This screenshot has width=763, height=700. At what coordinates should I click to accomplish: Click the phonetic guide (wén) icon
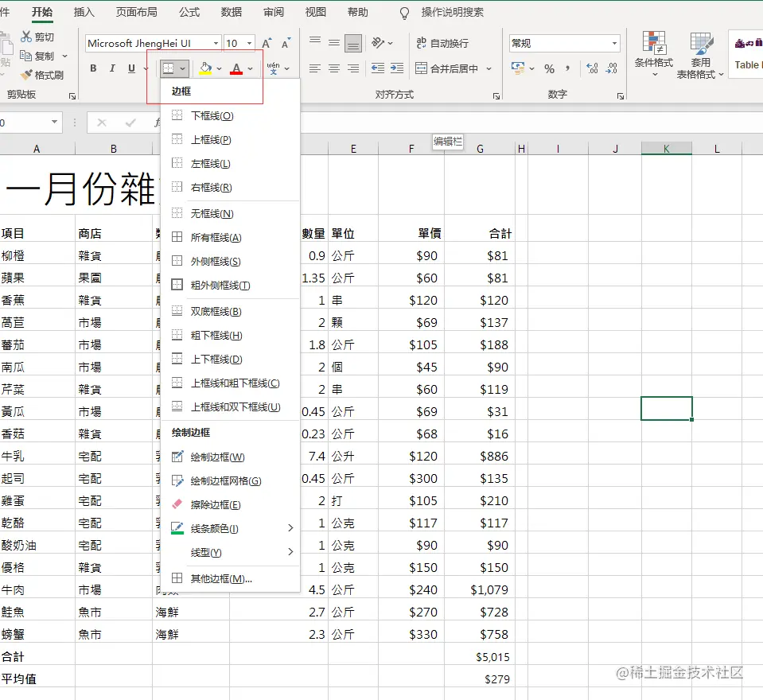coord(274,68)
